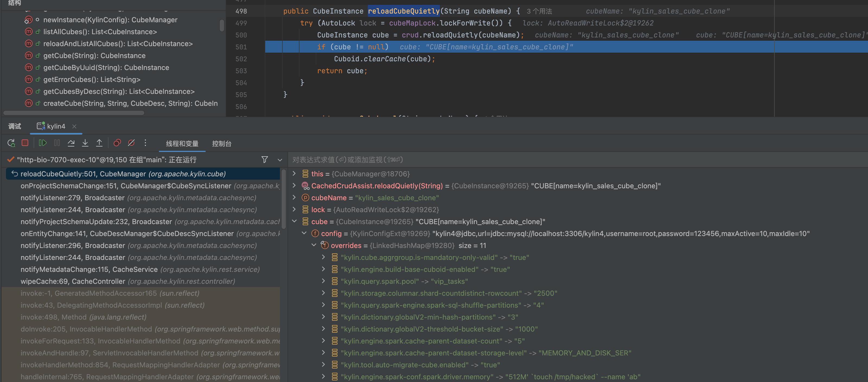Click structure panel horizontal scrollbar
This screenshot has height=382, width=868.
pos(74,113)
